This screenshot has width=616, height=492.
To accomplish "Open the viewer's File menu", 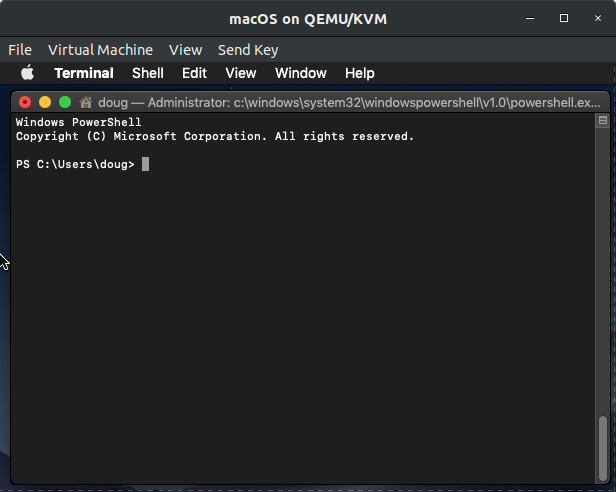I will click(x=20, y=50).
